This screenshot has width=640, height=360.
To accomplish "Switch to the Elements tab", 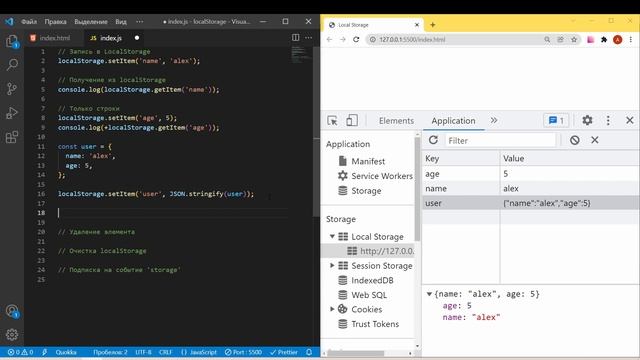I will [396, 121].
